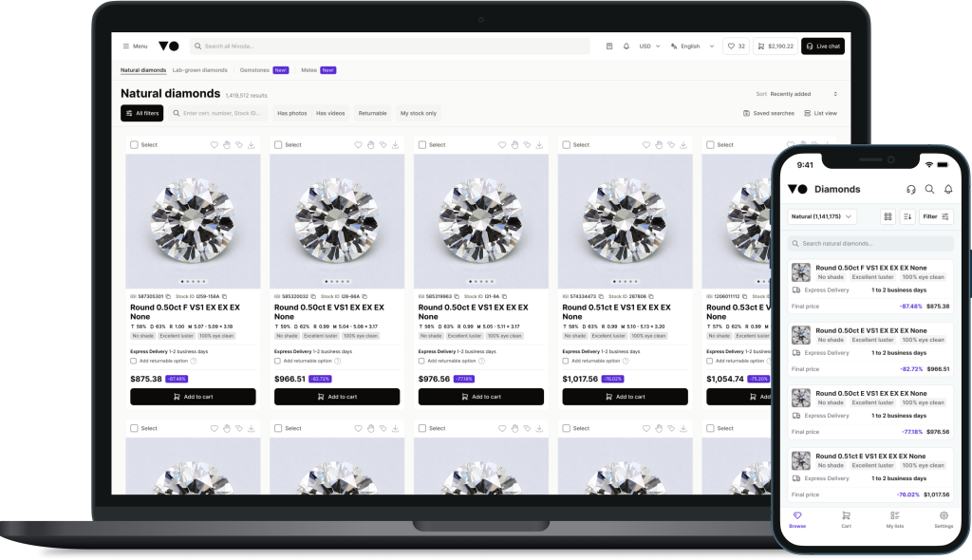Tick Select on the 0.53ct $1,054.74 card

(710, 144)
